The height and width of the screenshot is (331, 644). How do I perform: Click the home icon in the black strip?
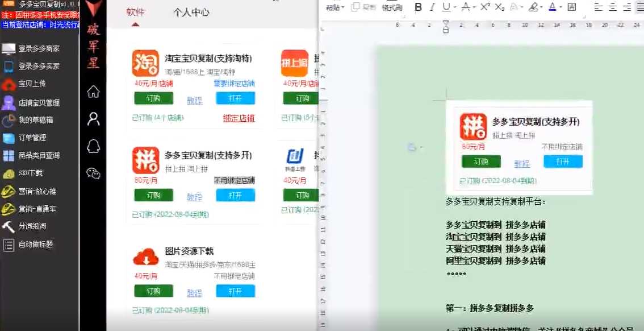94,92
